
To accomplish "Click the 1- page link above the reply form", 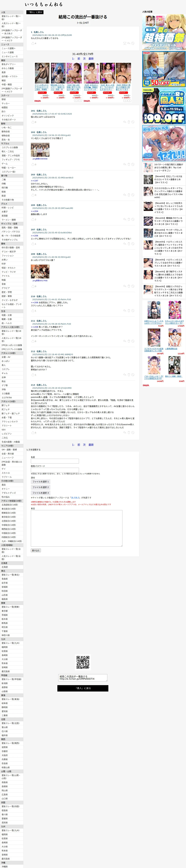I will 73,445.
